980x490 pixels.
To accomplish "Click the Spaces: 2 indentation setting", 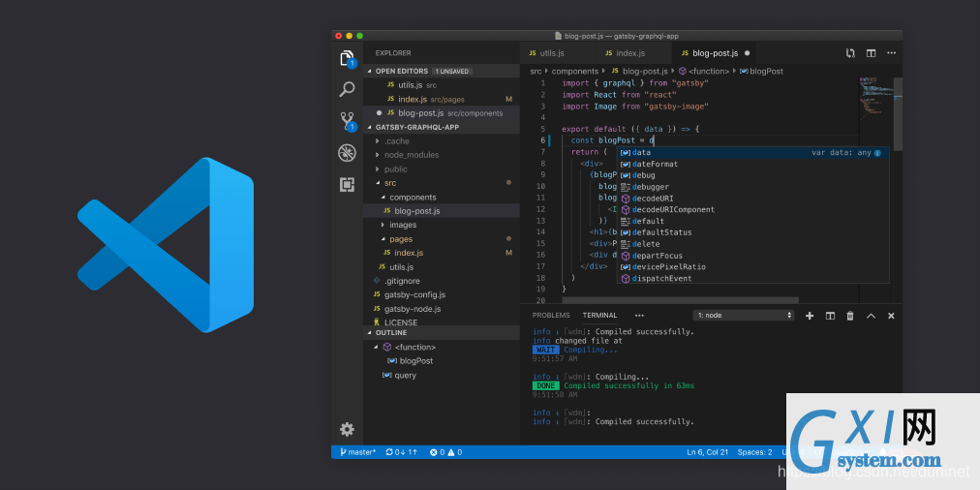I will tap(754, 452).
